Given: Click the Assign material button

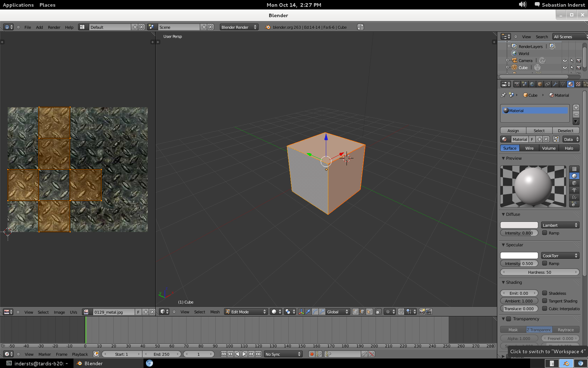Looking at the screenshot, I should click(x=513, y=130).
